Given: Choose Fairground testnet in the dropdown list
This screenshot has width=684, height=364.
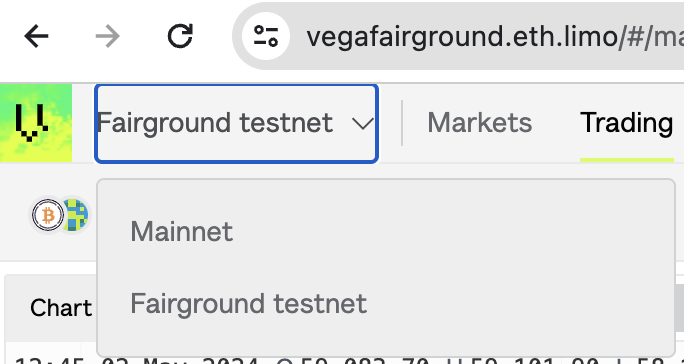Looking at the screenshot, I should 249,304.
